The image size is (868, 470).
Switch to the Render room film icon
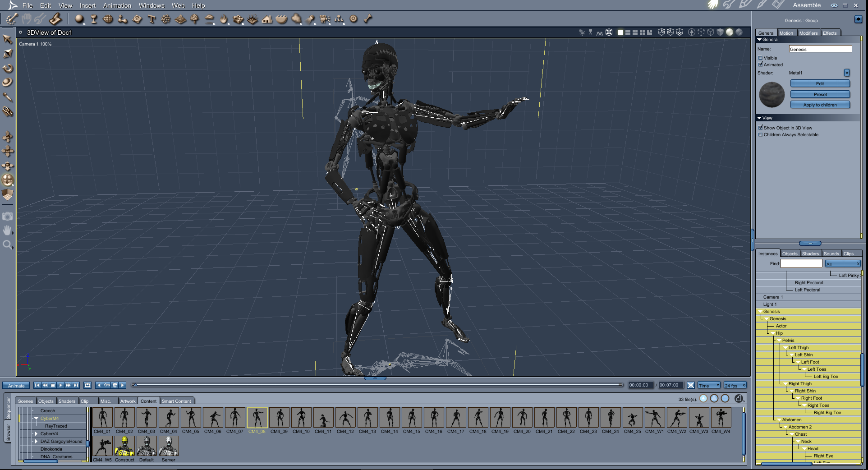[x=778, y=5]
